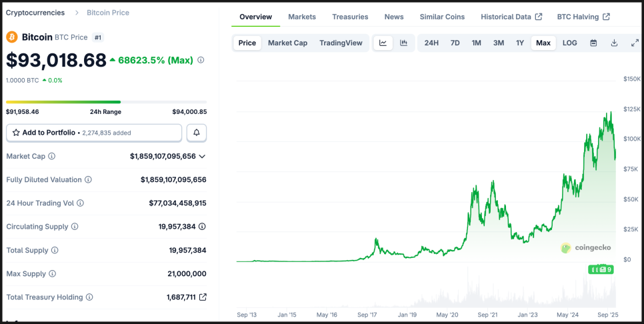The height and width of the screenshot is (324, 644).
Task: Select the Max time range
Action: (x=543, y=43)
